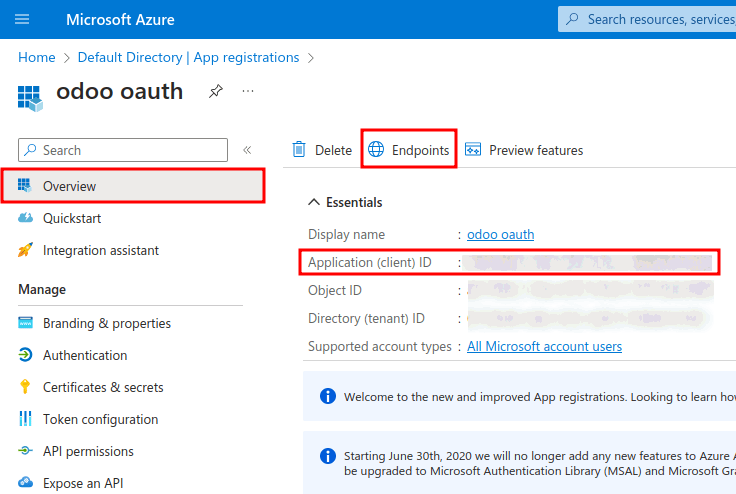The image size is (736, 494).
Task: Select Overview in the sidebar
Action: (69, 186)
